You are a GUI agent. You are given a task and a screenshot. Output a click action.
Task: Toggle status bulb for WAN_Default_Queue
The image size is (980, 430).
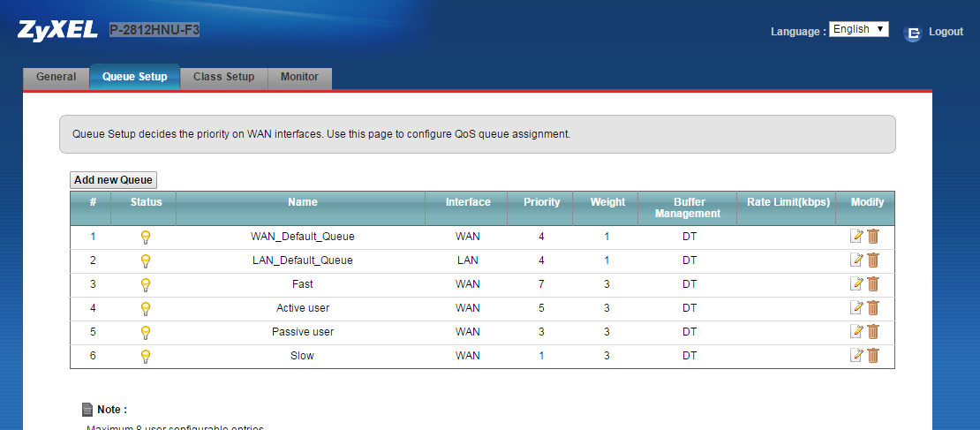click(x=146, y=237)
